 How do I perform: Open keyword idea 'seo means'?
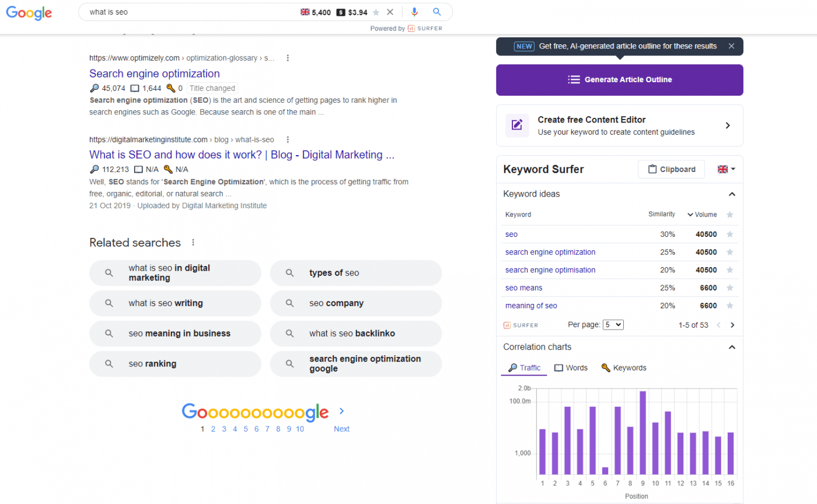tap(523, 288)
